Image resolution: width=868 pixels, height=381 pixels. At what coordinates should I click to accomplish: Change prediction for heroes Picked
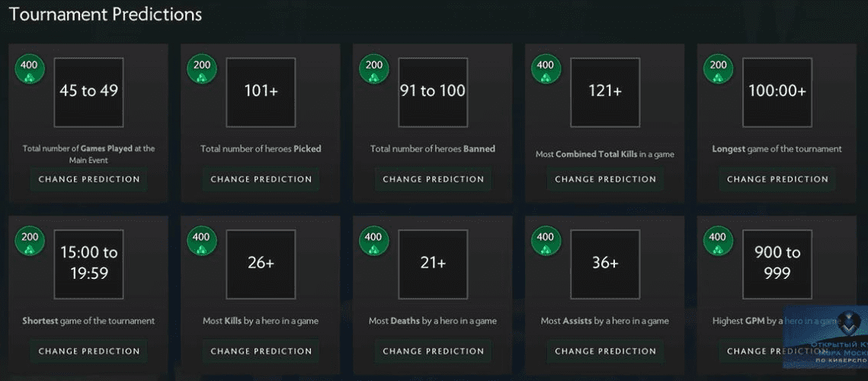pos(261,180)
